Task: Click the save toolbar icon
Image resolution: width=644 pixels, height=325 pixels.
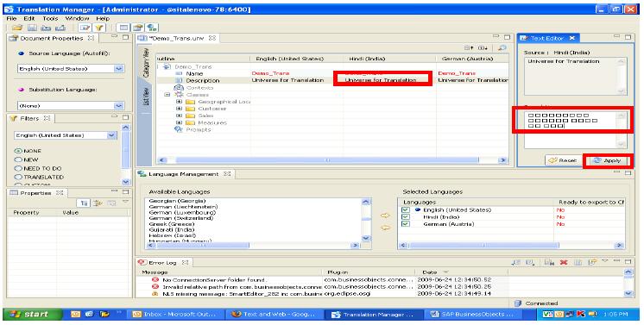Action: click(33, 28)
